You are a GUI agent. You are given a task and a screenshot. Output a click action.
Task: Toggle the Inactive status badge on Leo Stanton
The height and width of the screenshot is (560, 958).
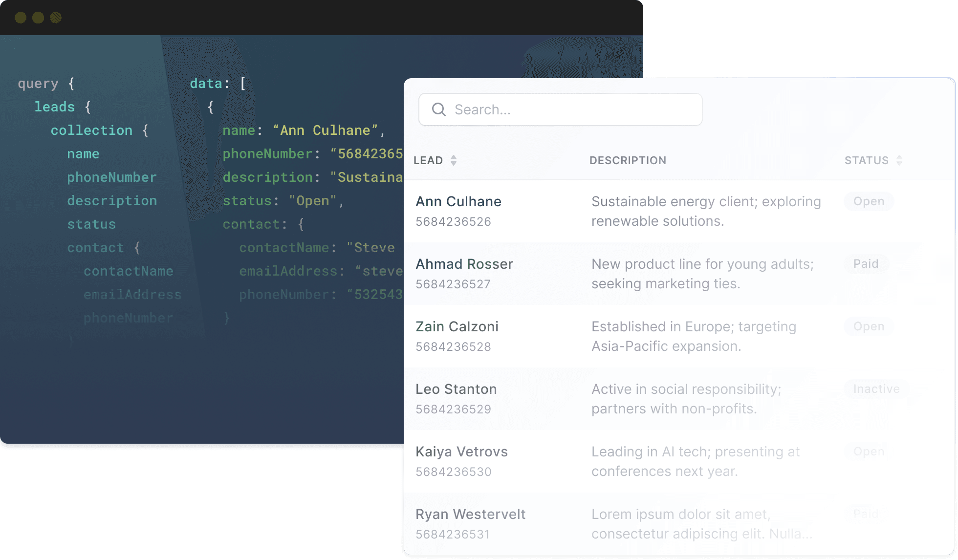876,389
